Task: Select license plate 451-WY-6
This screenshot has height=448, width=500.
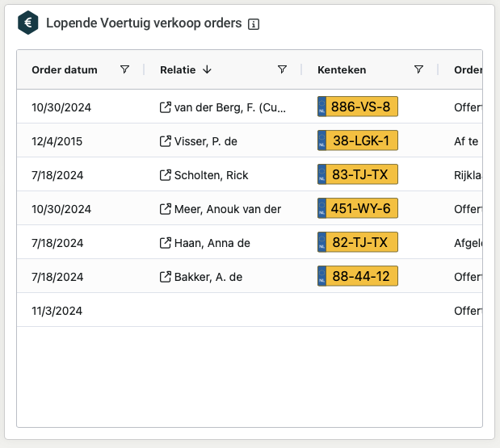Action: (358, 209)
